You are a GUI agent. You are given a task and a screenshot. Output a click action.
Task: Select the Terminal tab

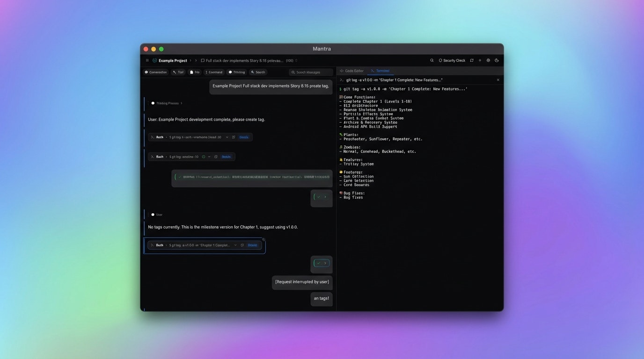coord(380,71)
